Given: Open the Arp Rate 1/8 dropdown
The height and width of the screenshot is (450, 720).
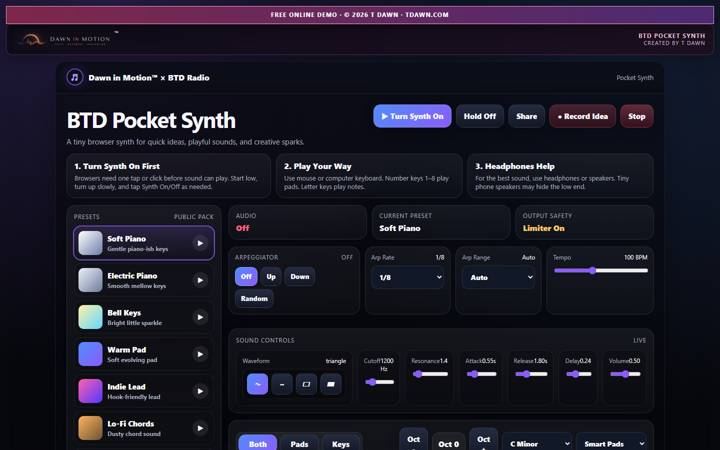Looking at the screenshot, I should pos(408,277).
